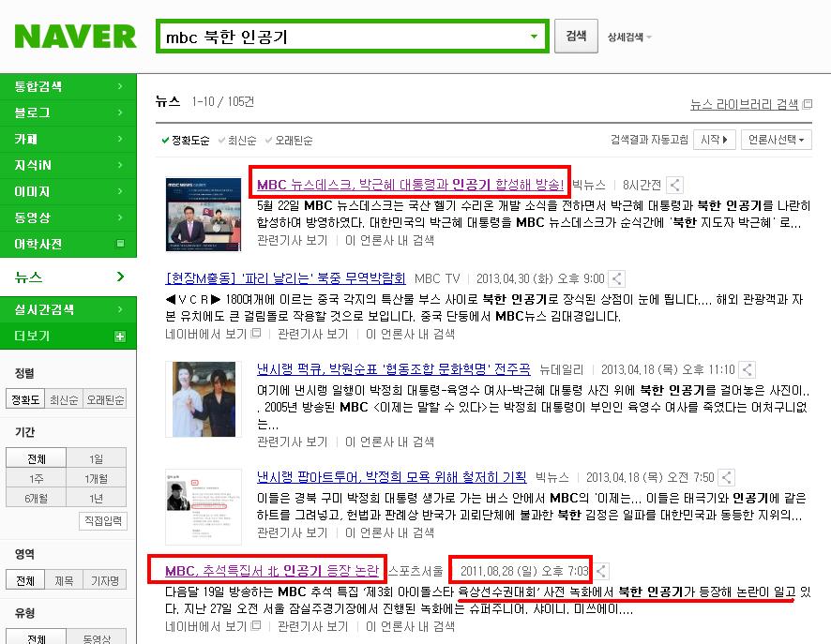Image resolution: width=831 pixels, height=644 pixels.
Task: Click the 직접입력 custom date button
Action: [x=103, y=520]
